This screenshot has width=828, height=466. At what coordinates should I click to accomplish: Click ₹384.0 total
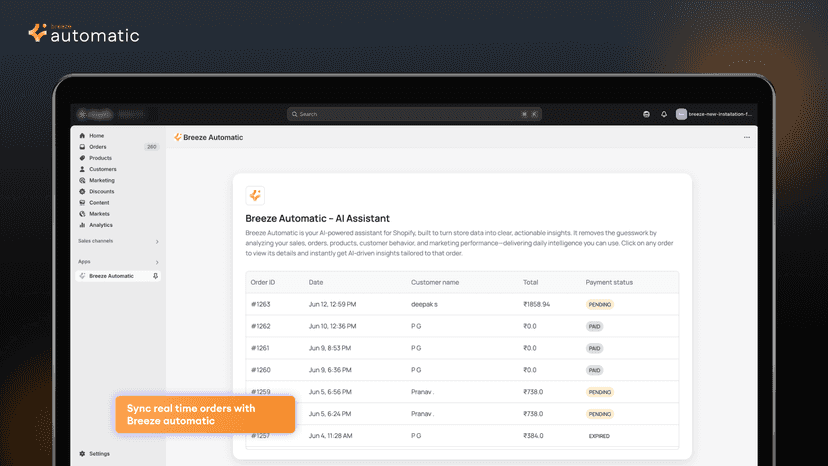[x=533, y=436]
